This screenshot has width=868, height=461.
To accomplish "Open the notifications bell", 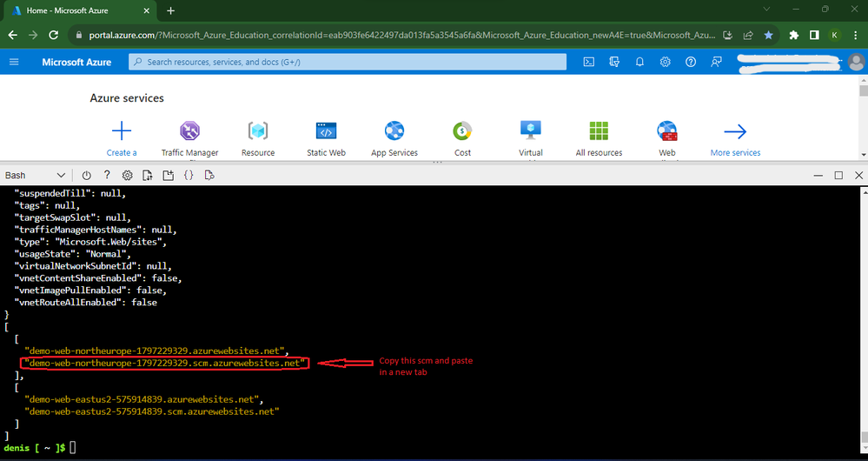I will click(x=639, y=62).
